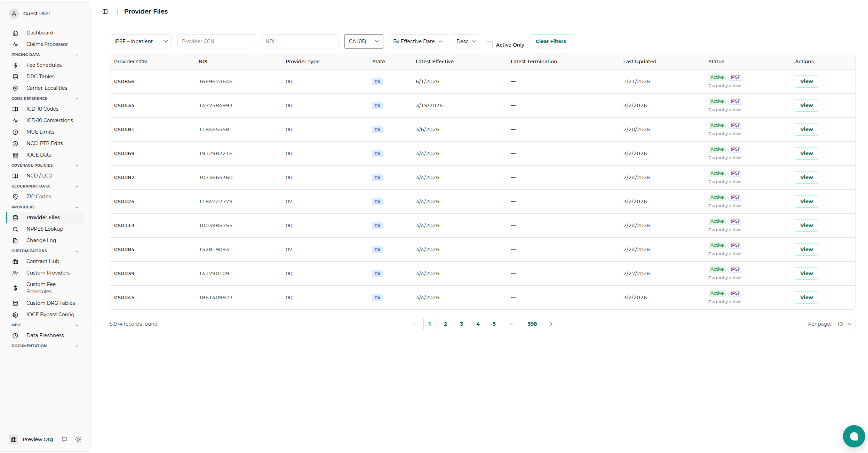868x453 pixels.
Task: Expand the DOCUMENTATION section
Action: coord(77,346)
